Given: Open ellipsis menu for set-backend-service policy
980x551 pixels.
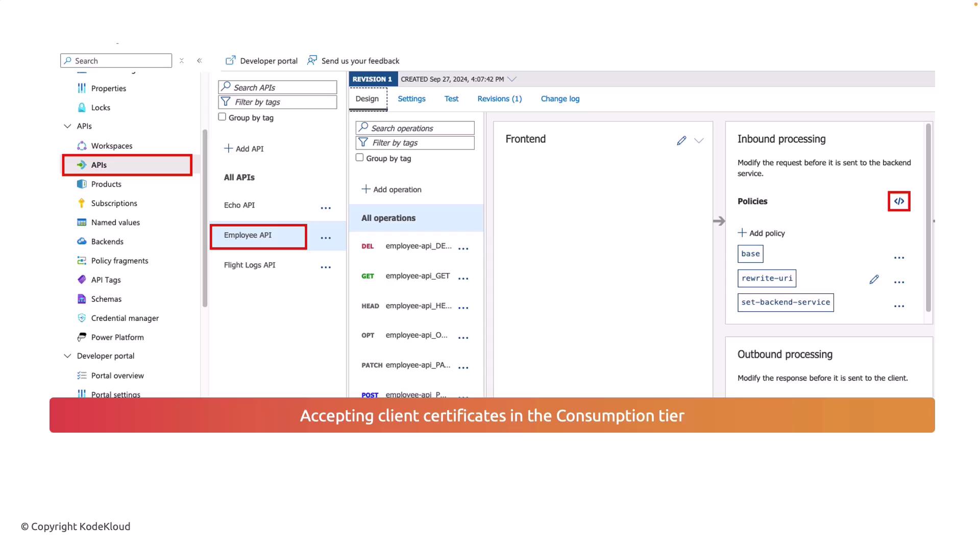Looking at the screenshot, I should pos(899,306).
